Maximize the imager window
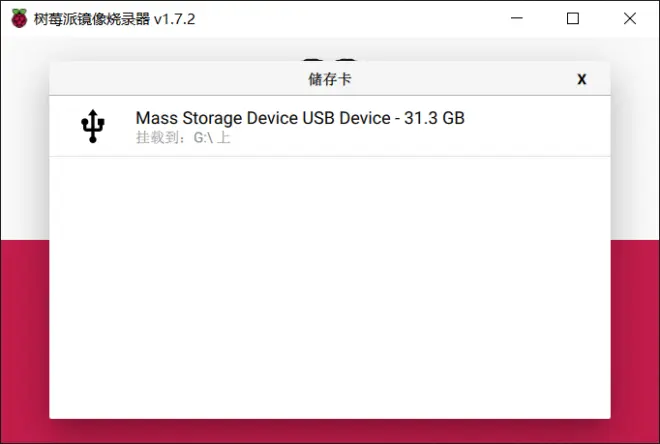This screenshot has height=444, width=660. (572, 18)
